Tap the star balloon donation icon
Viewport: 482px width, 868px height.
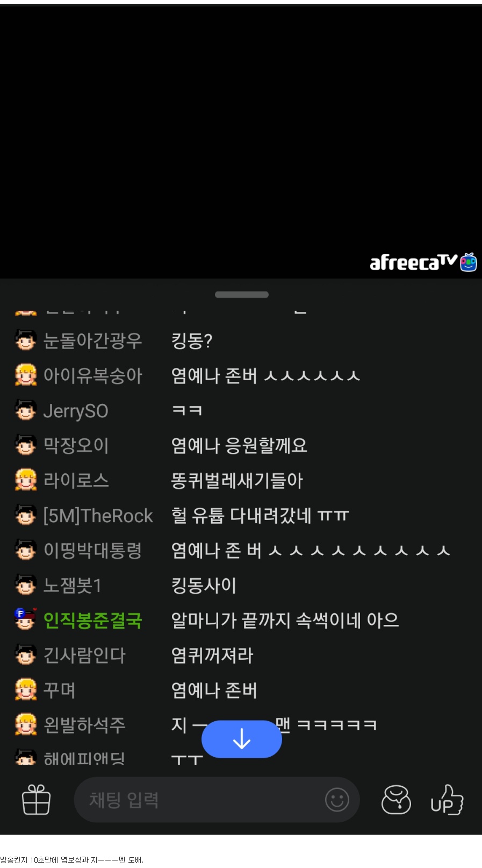tap(396, 799)
